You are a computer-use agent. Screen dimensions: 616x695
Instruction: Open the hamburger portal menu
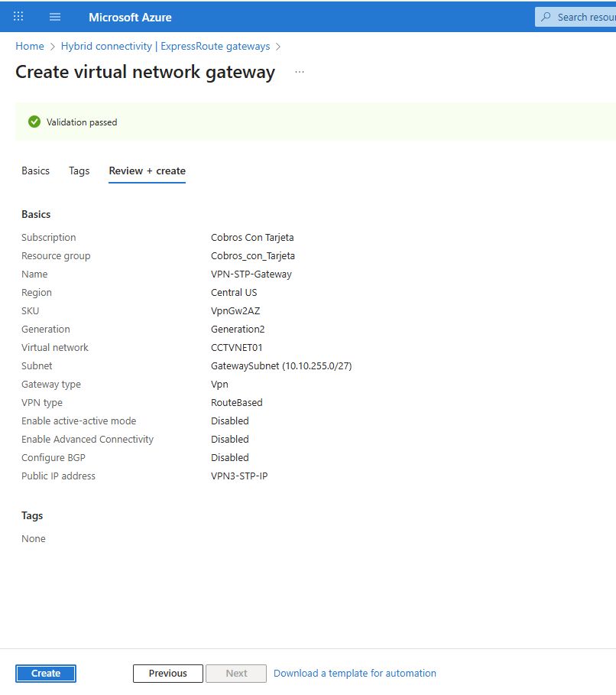55,17
